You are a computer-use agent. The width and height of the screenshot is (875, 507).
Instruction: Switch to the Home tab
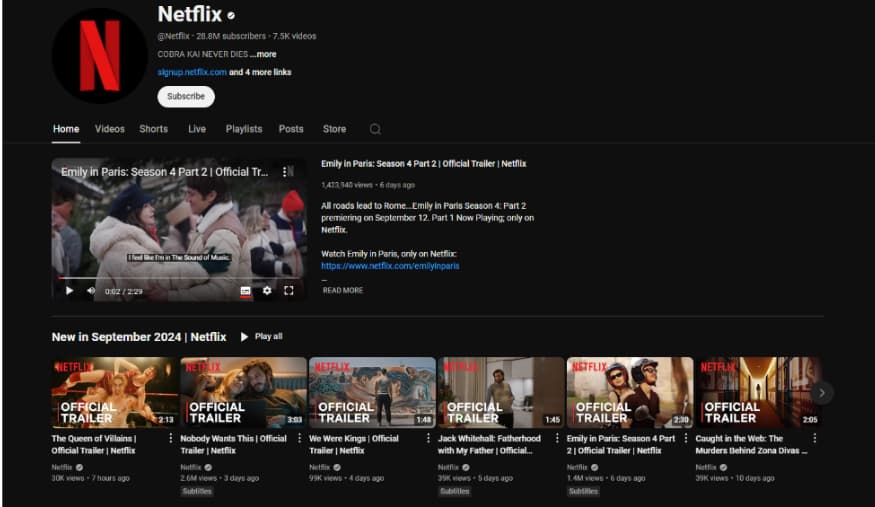66,129
